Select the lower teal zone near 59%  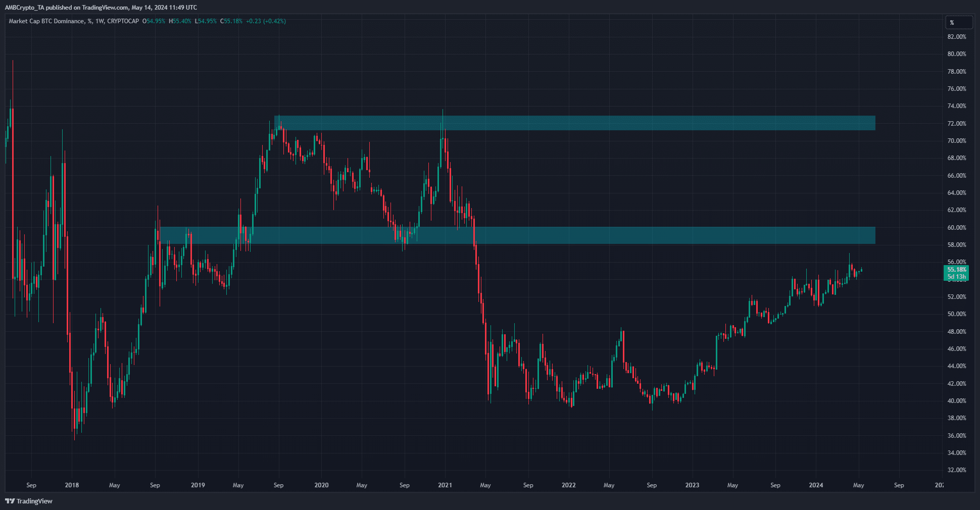click(517, 235)
